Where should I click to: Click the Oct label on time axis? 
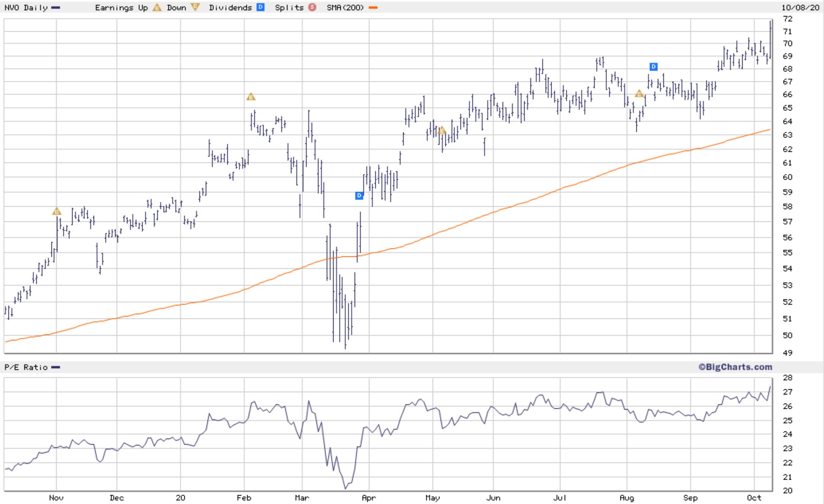[x=754, y=498]
